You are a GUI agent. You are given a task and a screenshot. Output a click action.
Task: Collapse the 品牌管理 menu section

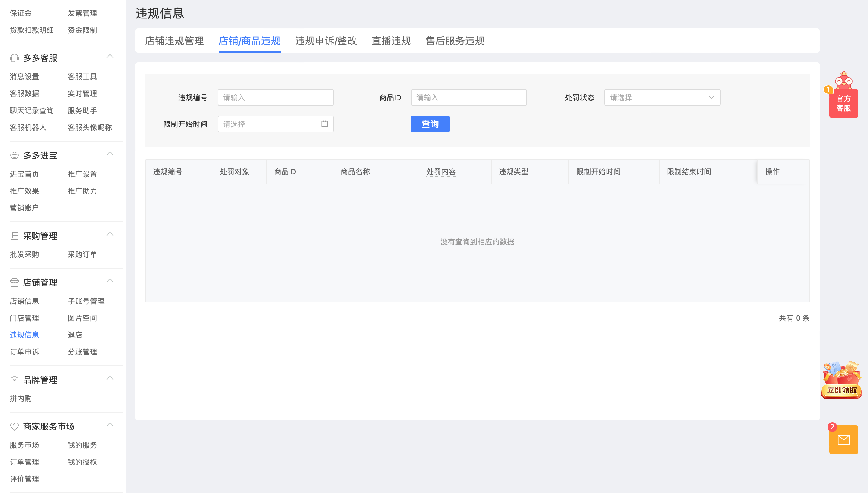110,378
